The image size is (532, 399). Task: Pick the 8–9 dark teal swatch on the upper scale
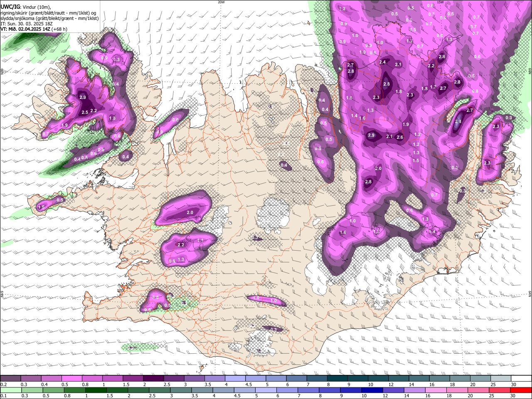point(338,379)
